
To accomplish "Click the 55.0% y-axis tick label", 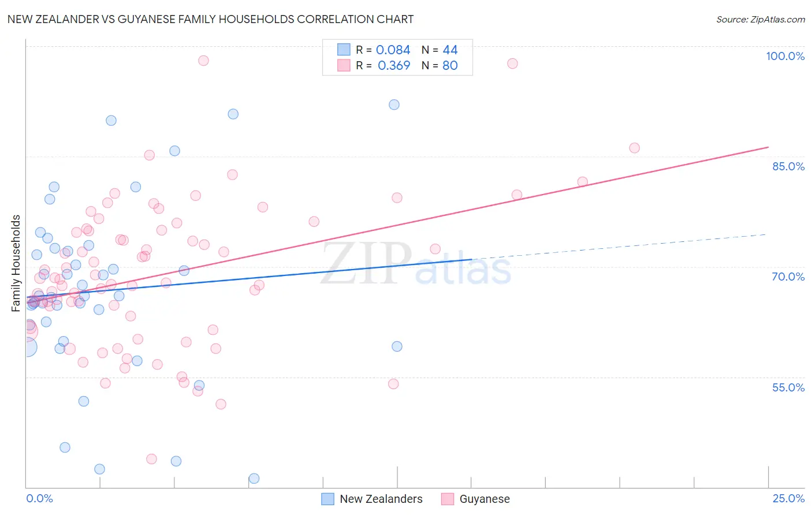I will [x=788, y=387].
